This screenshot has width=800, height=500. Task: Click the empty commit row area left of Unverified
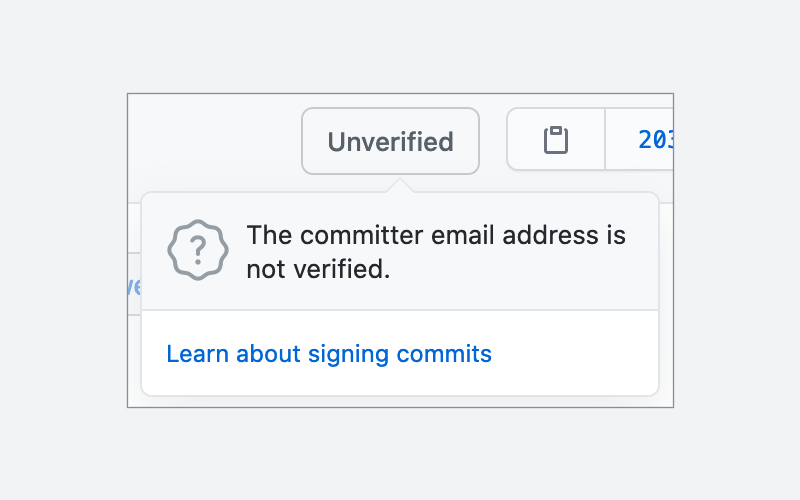coord(214,141)
